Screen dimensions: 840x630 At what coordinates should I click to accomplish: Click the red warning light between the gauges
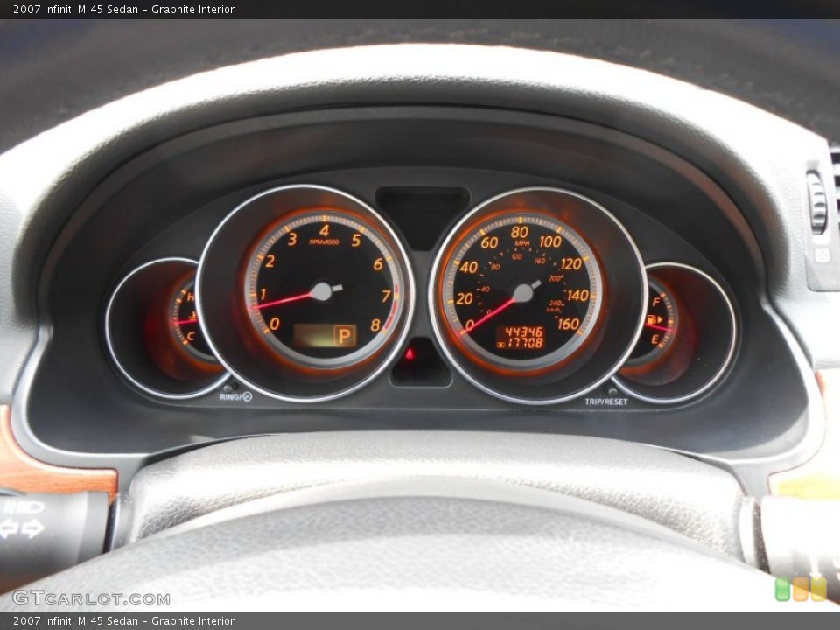(x=409, y=354)
